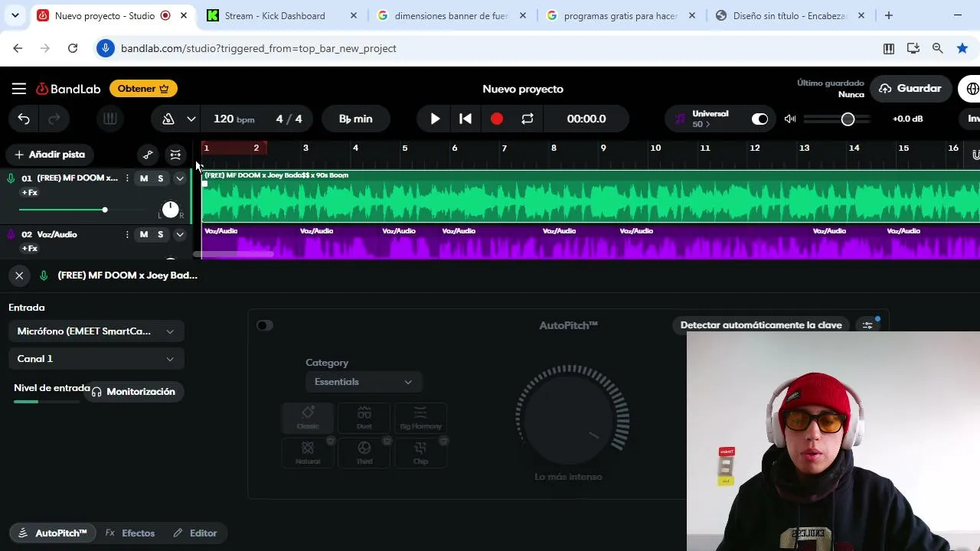
Task: Add Fx to track 02 Voz/Audio
Action: click(x=30, y=249)
